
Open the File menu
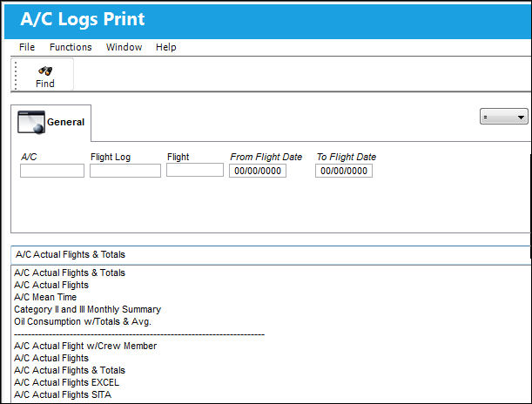(x=27, y=47)
